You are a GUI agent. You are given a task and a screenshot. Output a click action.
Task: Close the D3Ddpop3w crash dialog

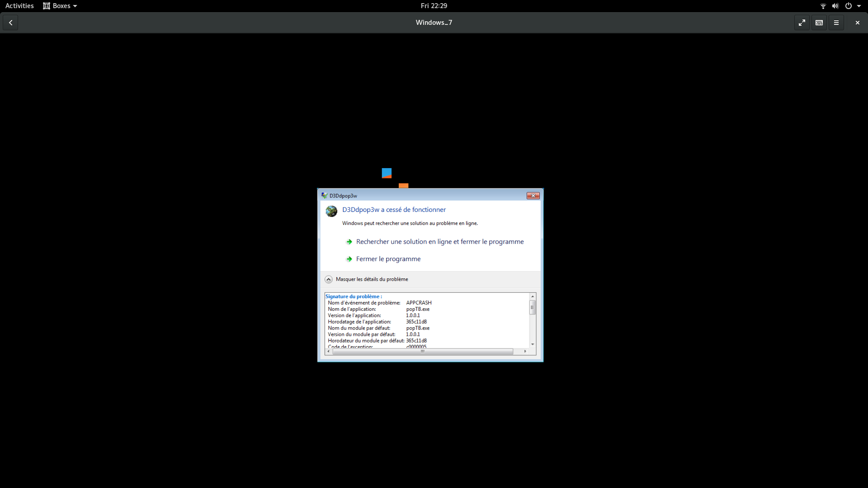pos(533,196)
